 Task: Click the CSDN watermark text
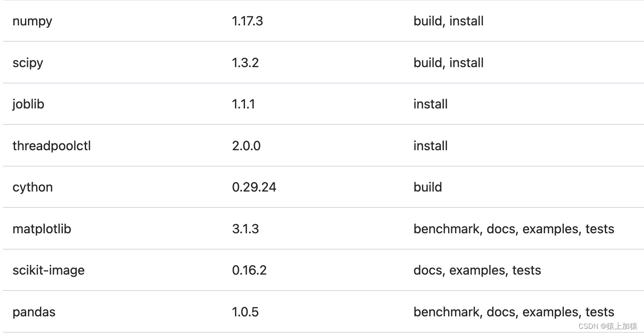[608, 326]
